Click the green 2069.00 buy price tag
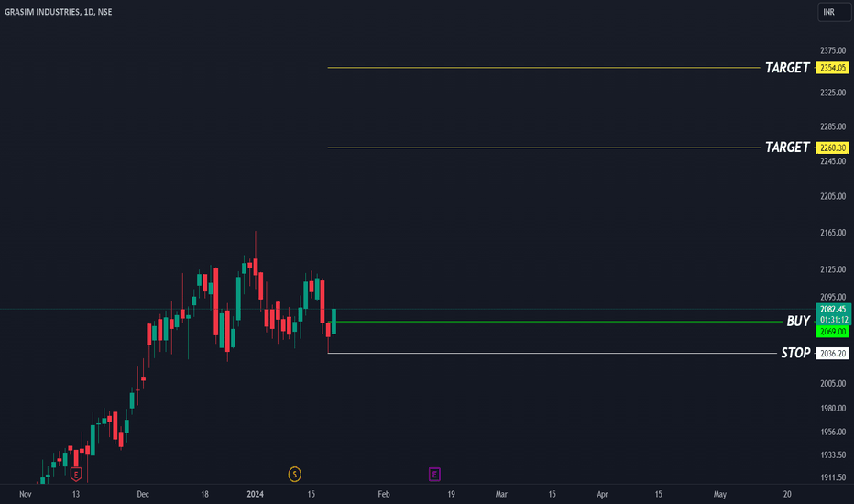This screenshot has height=504, width=854. click(833, 332)
